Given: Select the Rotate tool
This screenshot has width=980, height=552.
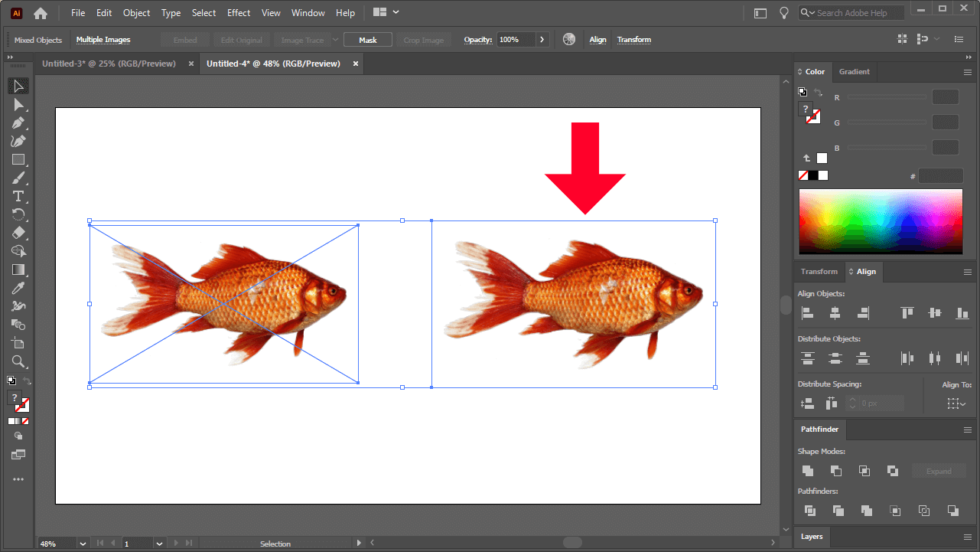Looking at the screenshot, I should tap(18, 215).
